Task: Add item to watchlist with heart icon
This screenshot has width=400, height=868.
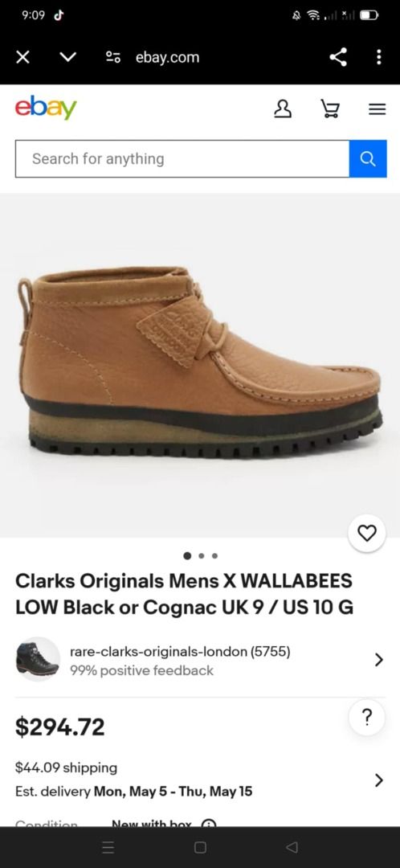Action: tap(367, 533)
